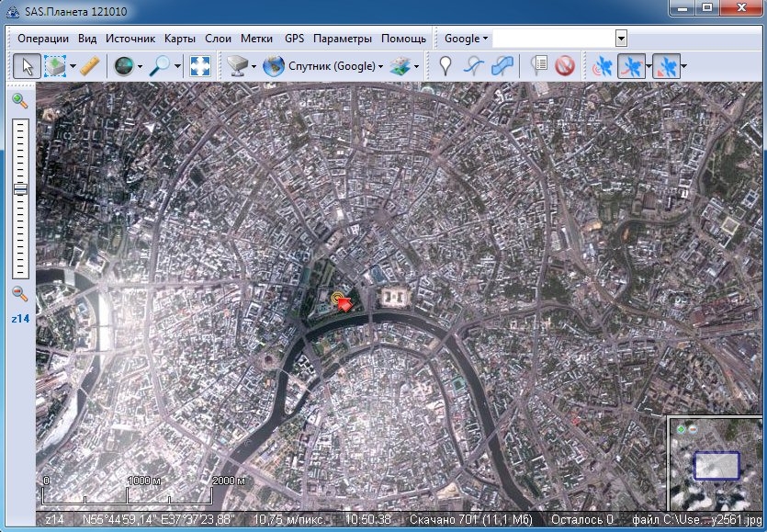
Task: Open the Метки menu
Action: point(257,39)
